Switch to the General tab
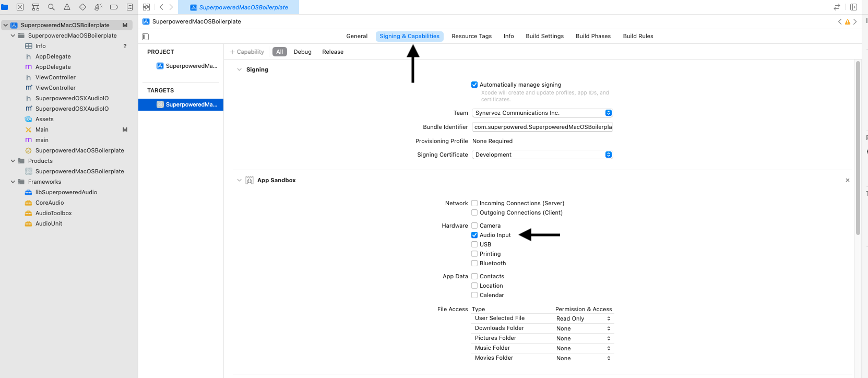Viewport: 868px width, 378px height. pos(357,36)
